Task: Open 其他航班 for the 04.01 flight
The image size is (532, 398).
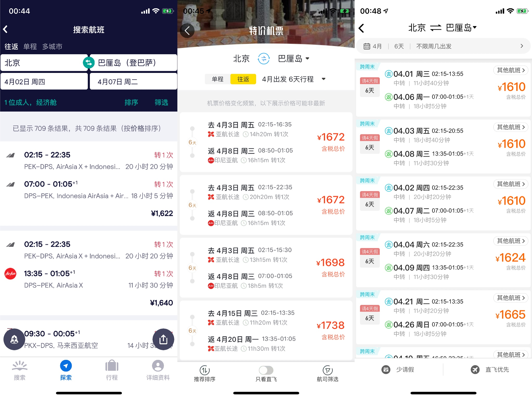Action: 511,70
